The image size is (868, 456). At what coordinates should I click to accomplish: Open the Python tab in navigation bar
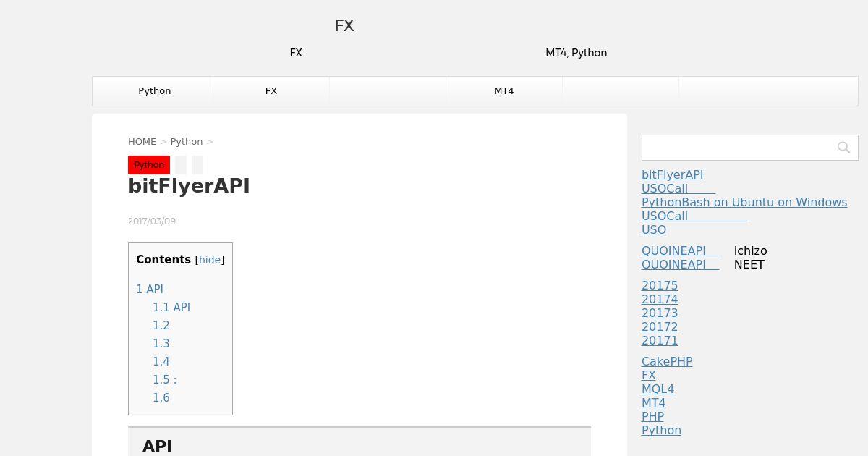[x=155, y=91]
